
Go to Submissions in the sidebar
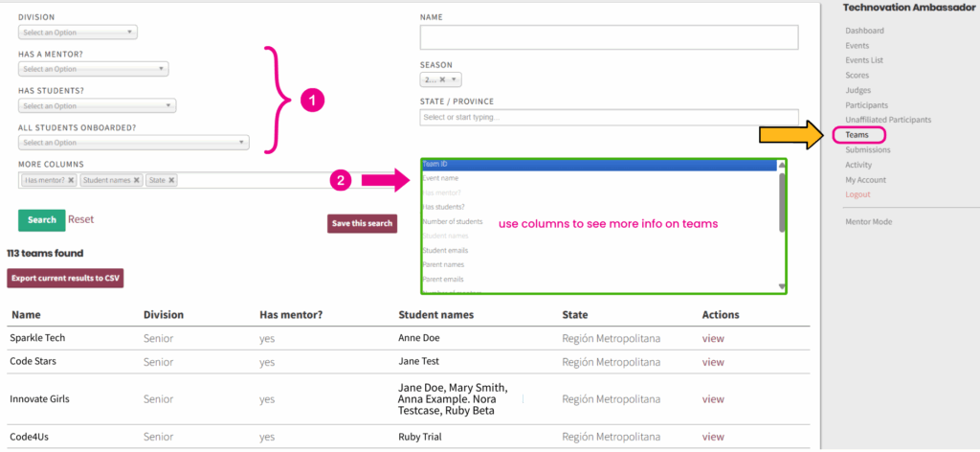[867, 149]
